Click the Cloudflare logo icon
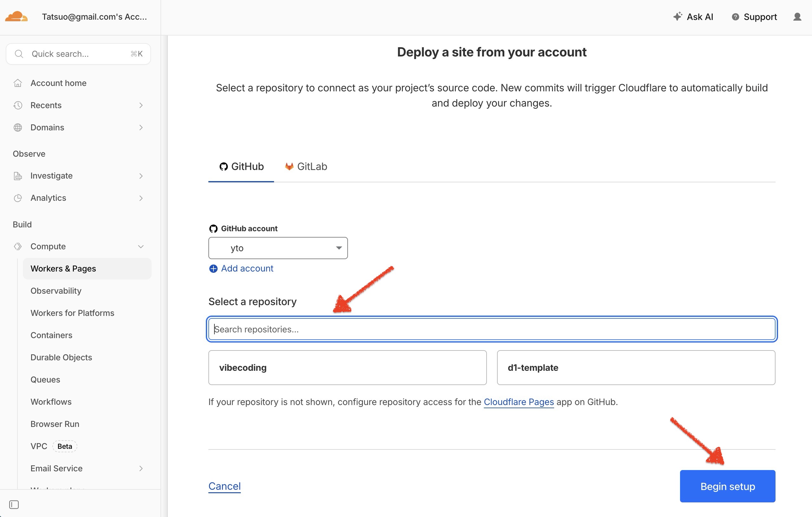812x517 pixels. pos(16,16)
